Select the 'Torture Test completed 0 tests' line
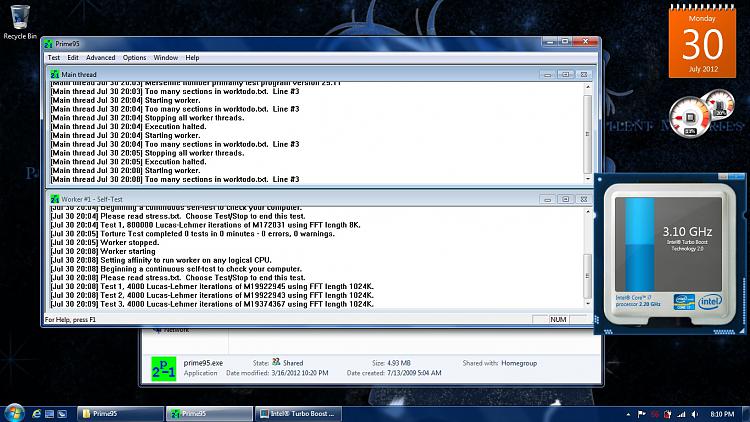Screen dimensions: 750x422 (192, 233)
